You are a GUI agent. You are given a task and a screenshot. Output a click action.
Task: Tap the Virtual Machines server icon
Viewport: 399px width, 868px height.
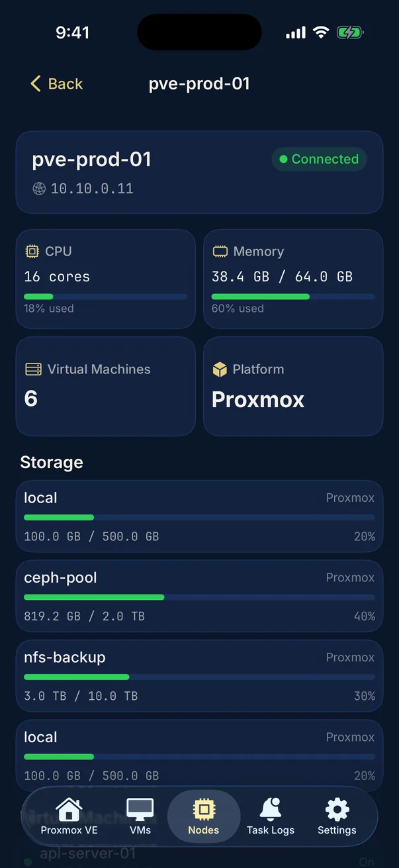(33, 369)
